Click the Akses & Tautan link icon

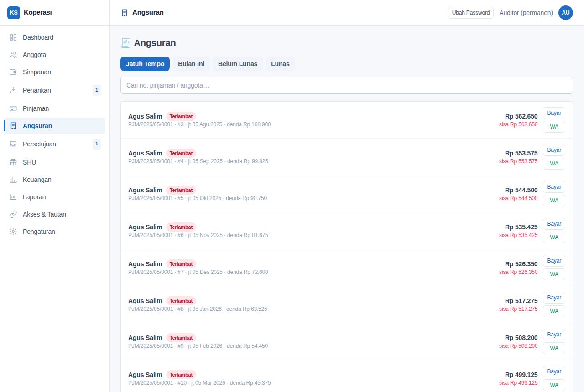pos(13,214)
